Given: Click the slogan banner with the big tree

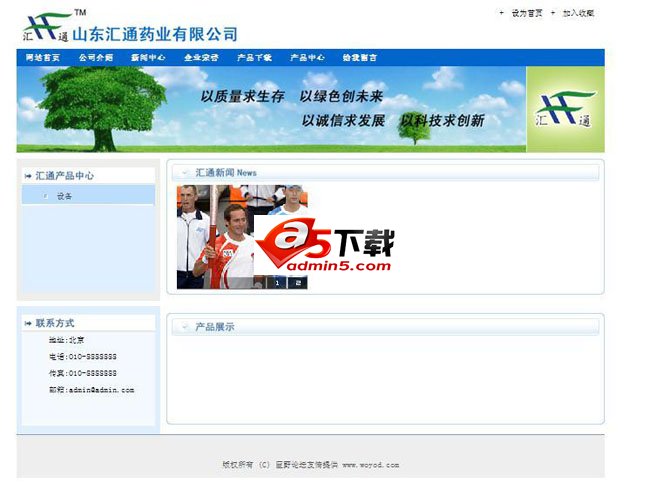Looking at the screenshot, I should pos(272,109).
